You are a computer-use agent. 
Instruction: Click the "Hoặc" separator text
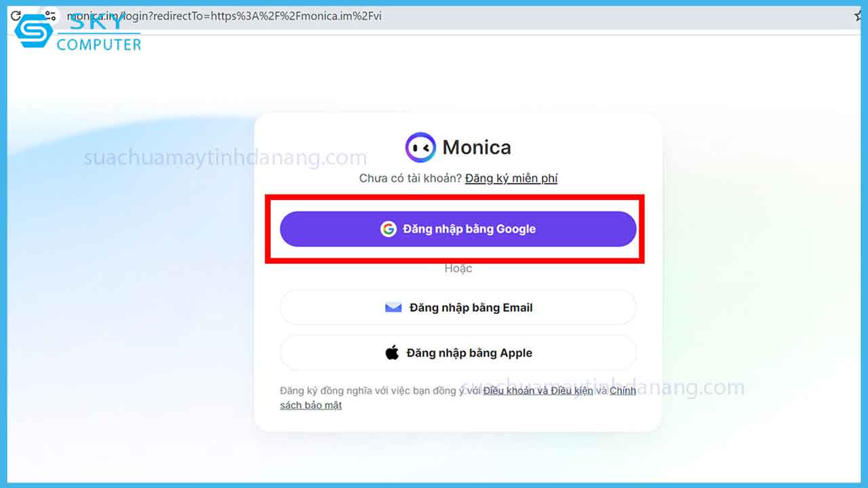coord(458,268)
